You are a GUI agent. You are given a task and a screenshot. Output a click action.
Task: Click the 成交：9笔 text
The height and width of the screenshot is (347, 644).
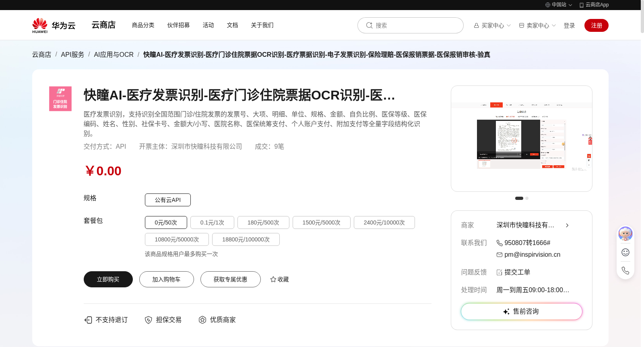pos(269,147)
